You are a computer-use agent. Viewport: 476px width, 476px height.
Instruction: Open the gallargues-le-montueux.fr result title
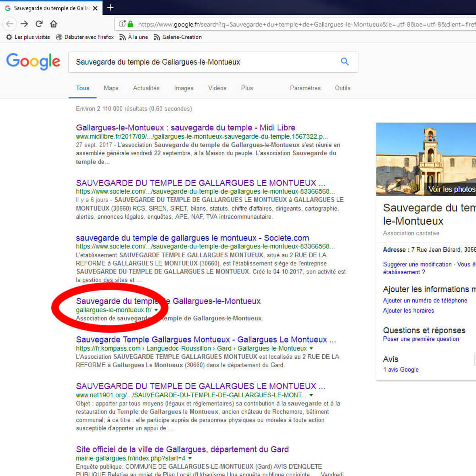pos(168,301)
